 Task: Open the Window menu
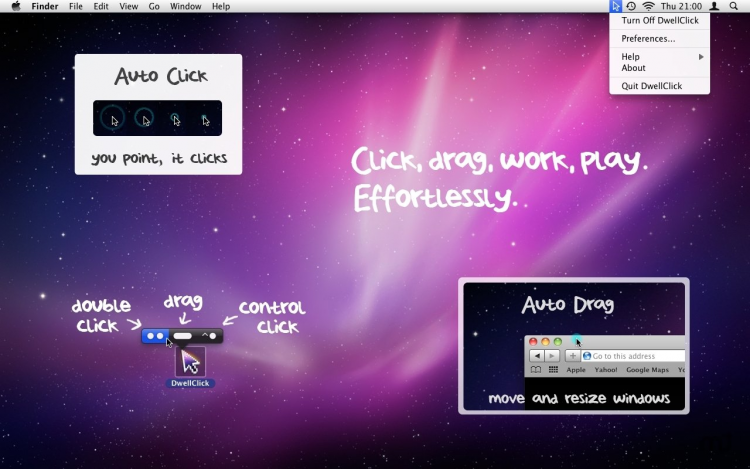tap(186, 6)
